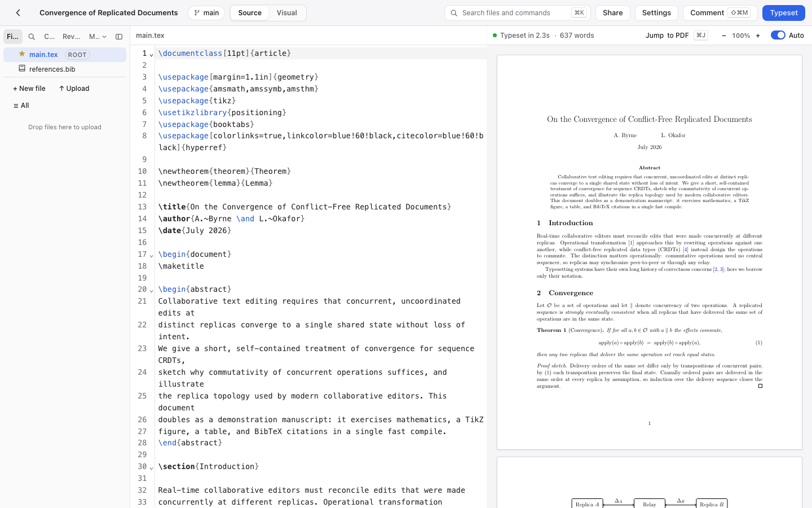This screenshot has height=508, width=812.
Task: Expand the M... dropdown in the sidebar
Action: [98, 37]
